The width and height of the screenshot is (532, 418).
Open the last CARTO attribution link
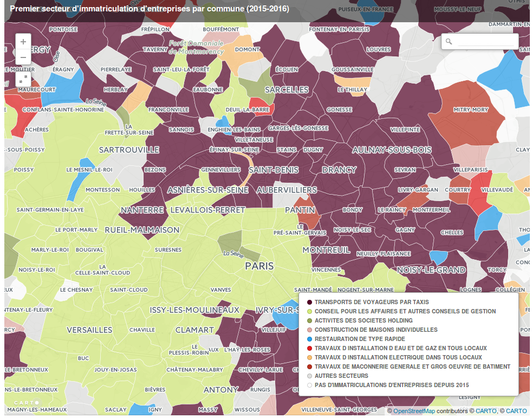tap(516, 411)
